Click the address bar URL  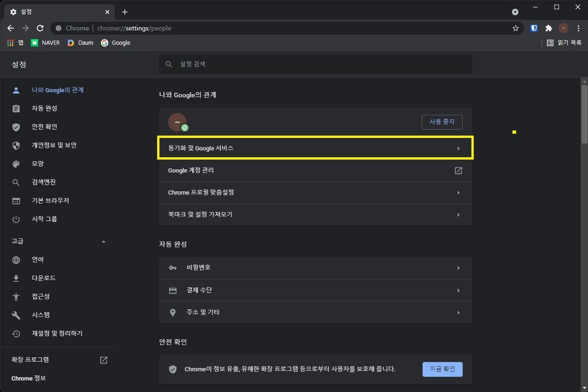[x=134, y=28]
